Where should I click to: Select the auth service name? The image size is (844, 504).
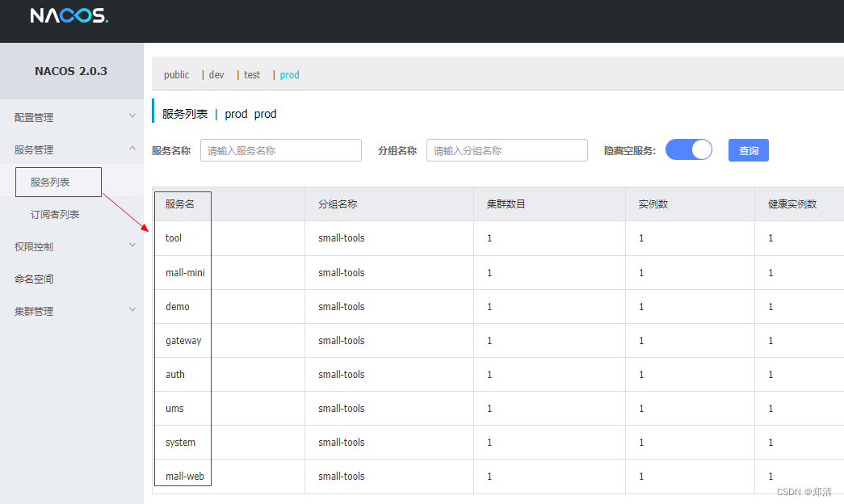click(x=175, y=374)
